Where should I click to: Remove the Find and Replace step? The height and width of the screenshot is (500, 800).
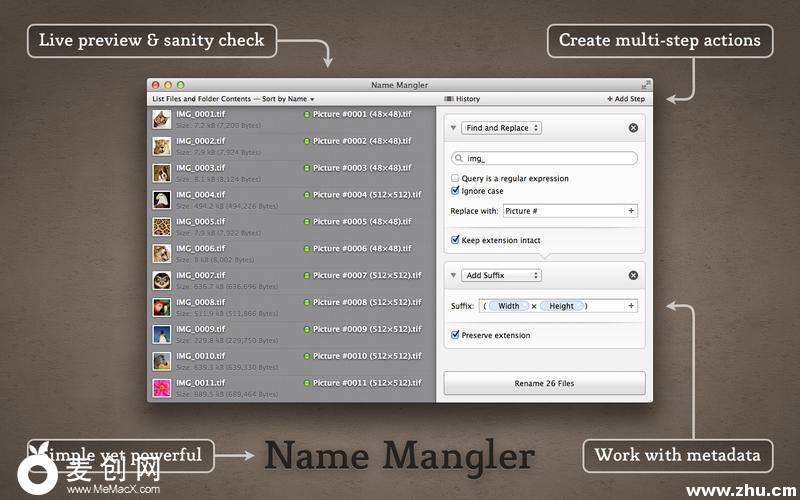tap(633, 128)
